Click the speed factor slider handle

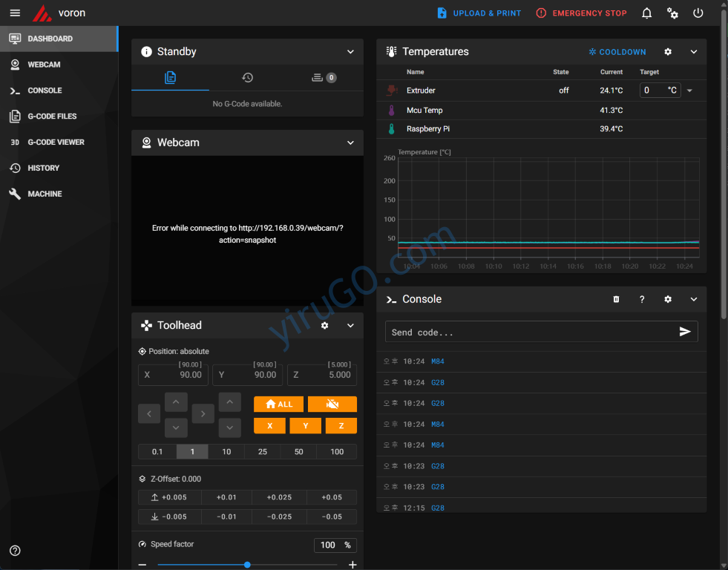247,565
